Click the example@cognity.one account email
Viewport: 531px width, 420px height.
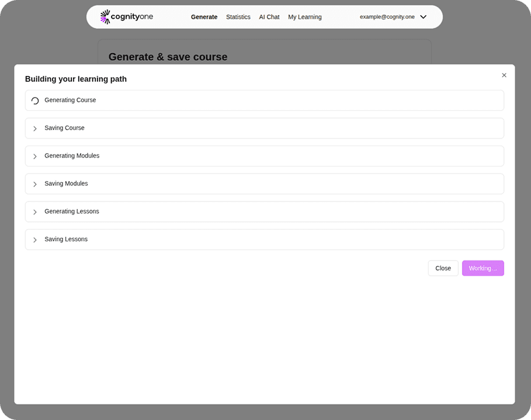coord(387,17)
